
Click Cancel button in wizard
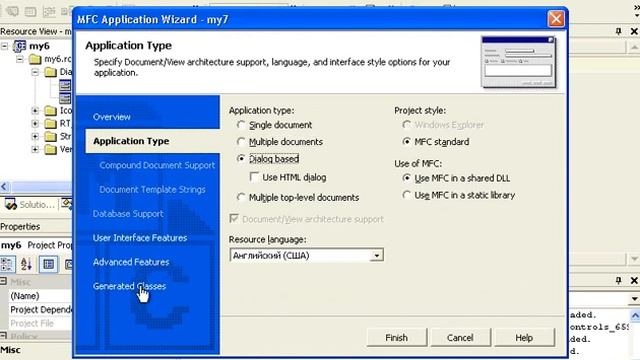pyautogui.click(x=460, y=338)
